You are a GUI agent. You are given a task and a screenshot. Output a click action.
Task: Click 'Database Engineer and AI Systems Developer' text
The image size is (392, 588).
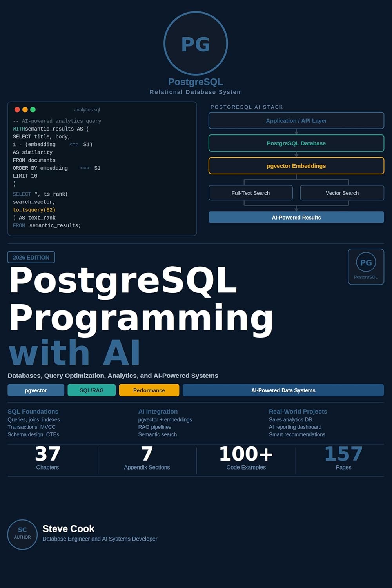coord(100,539)
